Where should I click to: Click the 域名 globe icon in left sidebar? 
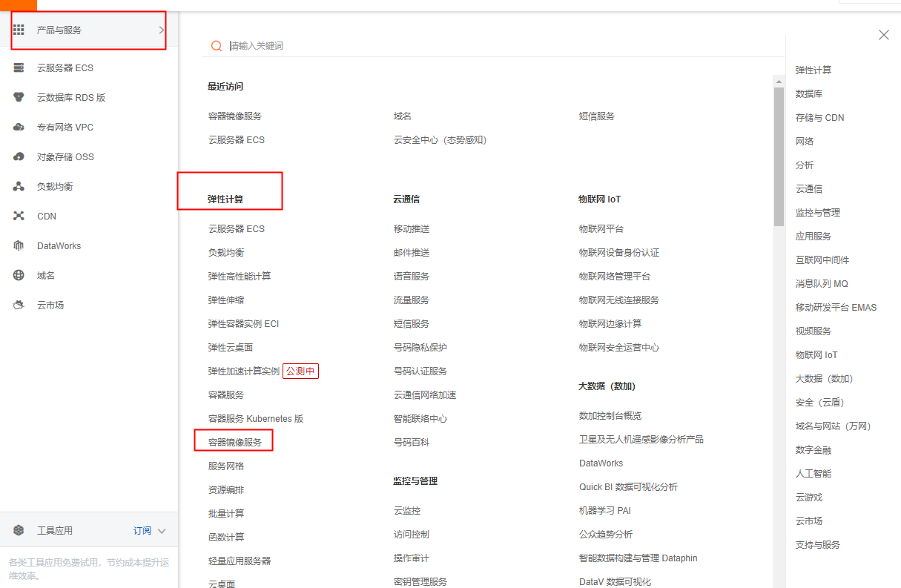[19, 275]
